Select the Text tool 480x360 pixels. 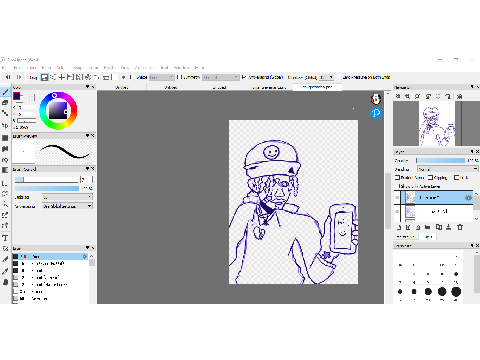click(5, 238)
